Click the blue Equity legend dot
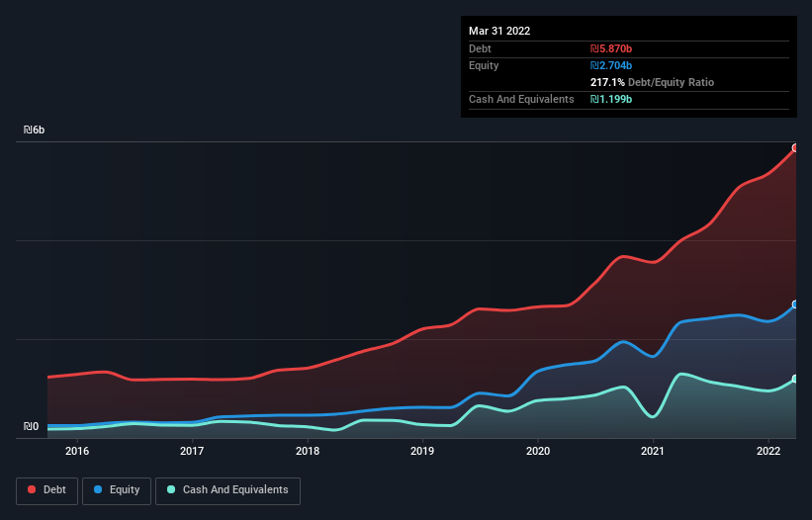 [98, 489]
